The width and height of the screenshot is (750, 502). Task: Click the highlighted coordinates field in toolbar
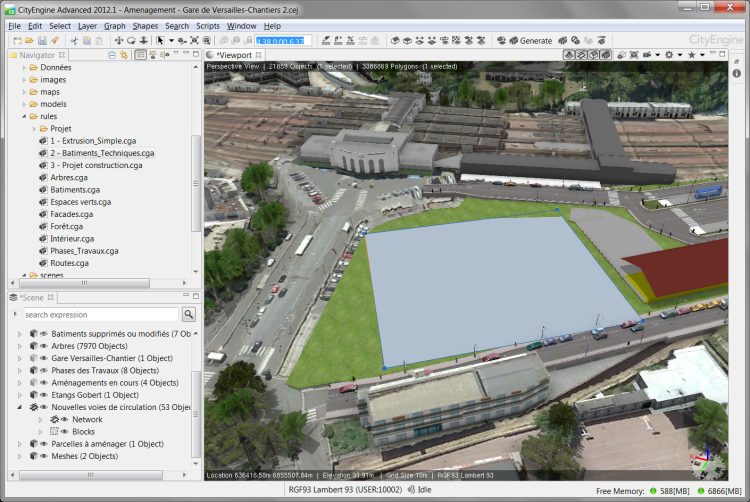point(283,41)
